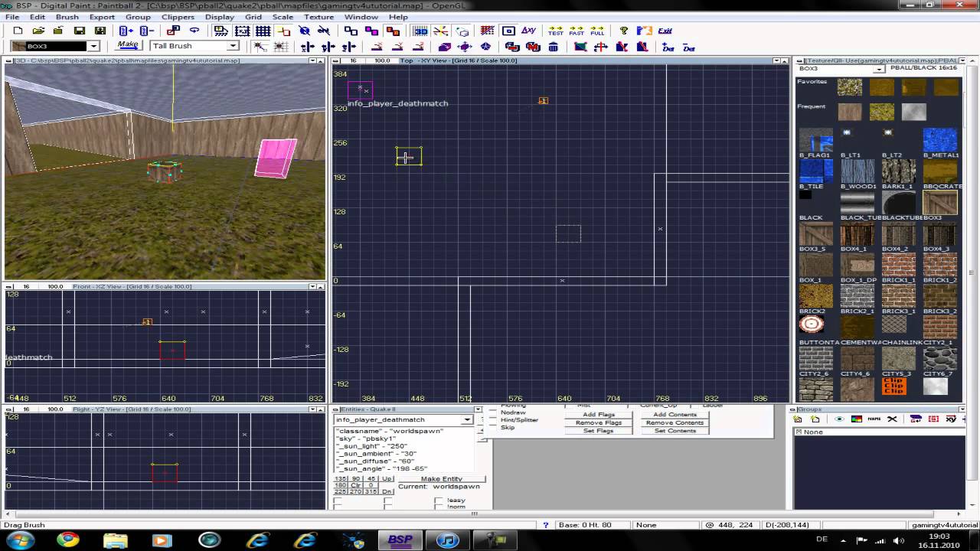Click the trash can delete icon
The height and width of the screenshot is (551, 980).
click(x=554, y=47)
